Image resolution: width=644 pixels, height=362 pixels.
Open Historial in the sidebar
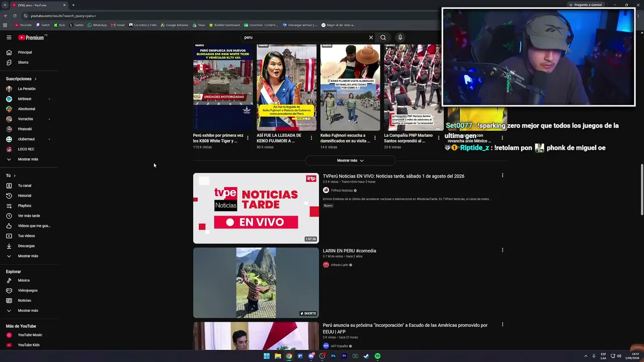25,196
